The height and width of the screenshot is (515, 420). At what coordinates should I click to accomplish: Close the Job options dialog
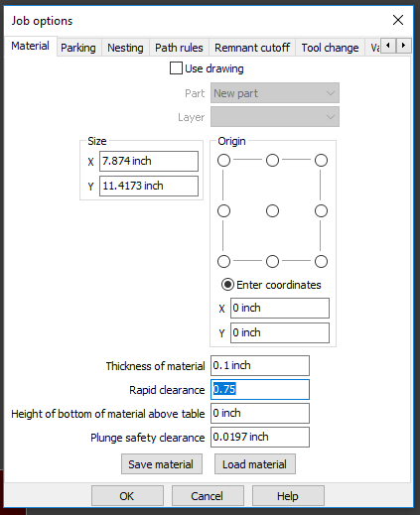398,20
